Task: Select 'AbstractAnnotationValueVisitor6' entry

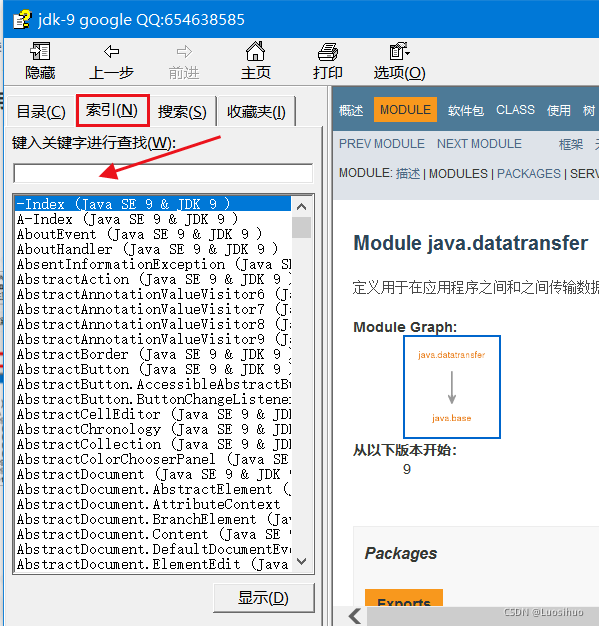Action: click(153, 294)
